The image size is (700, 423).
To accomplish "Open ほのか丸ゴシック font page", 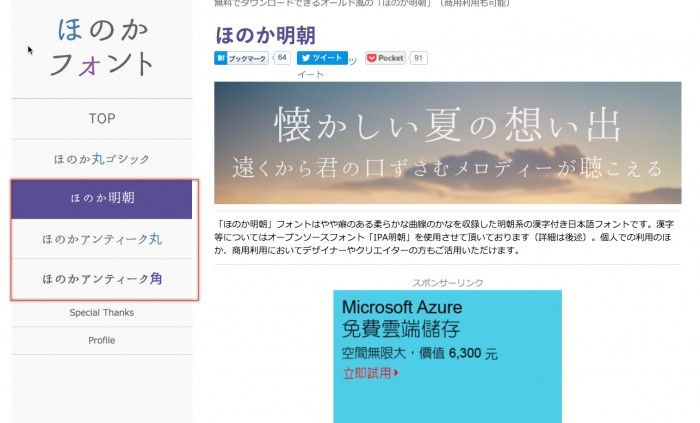I will point(102,159).
